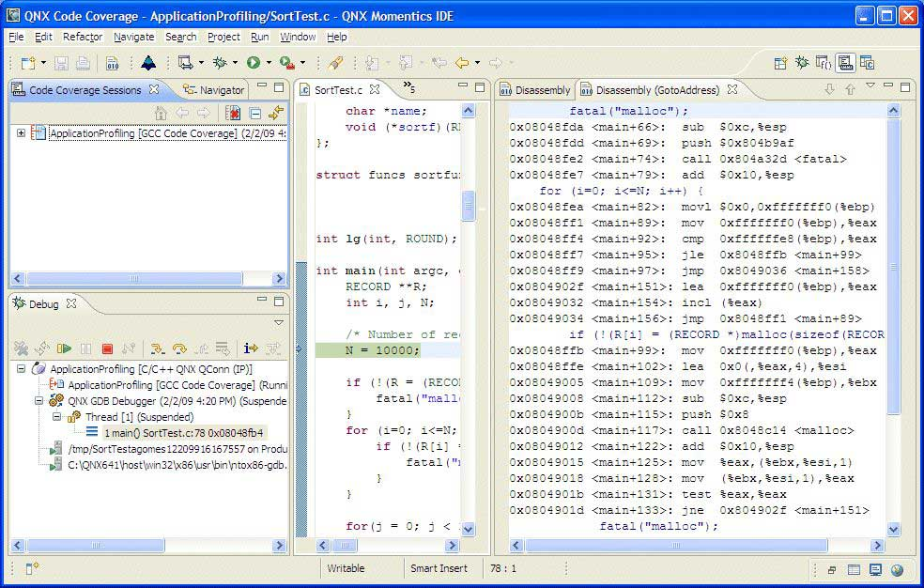Toggle Link with Editor in Code Coverage Sessions
The image size is (924, 588).
pyautogui.click(x=275, y=113)
